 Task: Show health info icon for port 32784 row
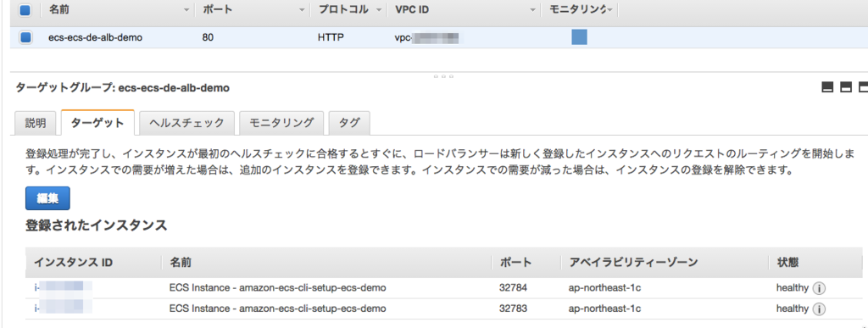[820, 288]
